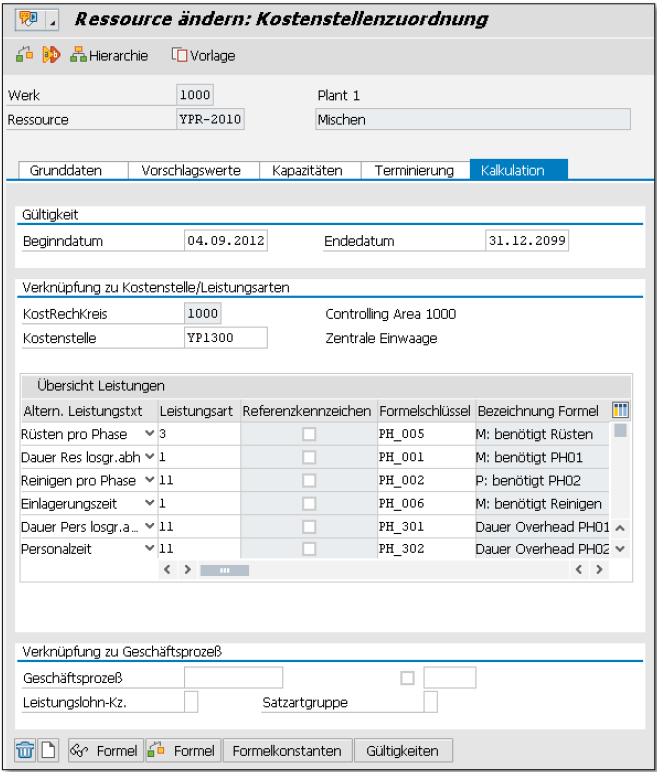Click the Formelkonstanten button

tap(287, 750)
